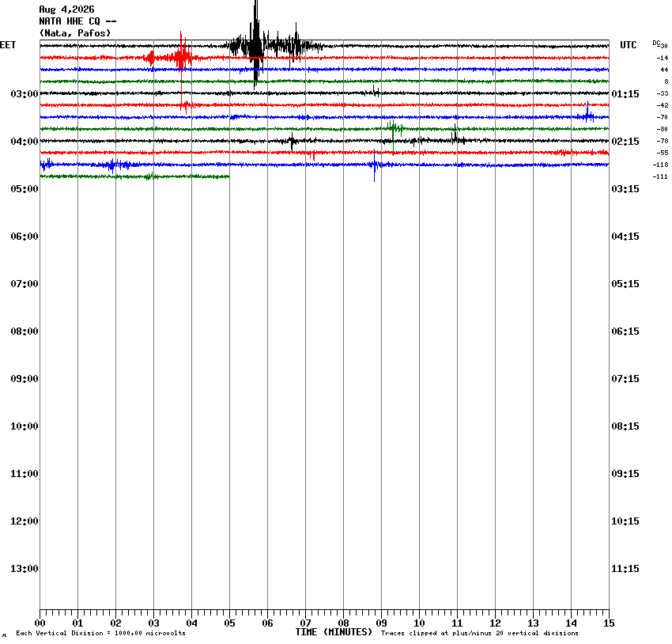Pick the 11:00 EET hour label
Viewport: 672px width, 644px height.
pyautogui.click(x=25, y=474)
